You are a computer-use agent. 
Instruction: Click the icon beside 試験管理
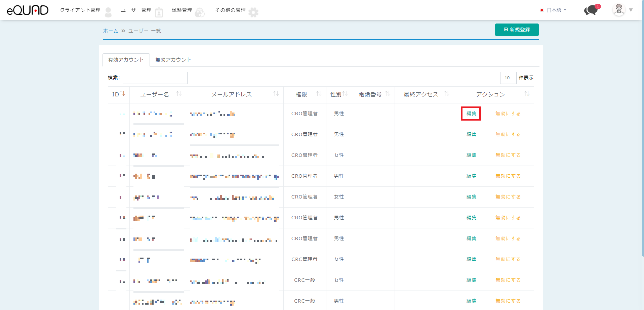coord(200,13)
